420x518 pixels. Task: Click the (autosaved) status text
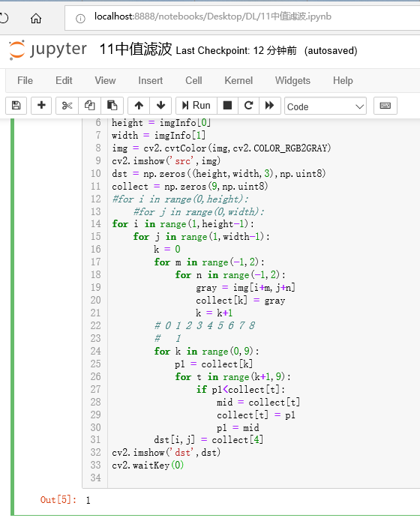[331, 50]
